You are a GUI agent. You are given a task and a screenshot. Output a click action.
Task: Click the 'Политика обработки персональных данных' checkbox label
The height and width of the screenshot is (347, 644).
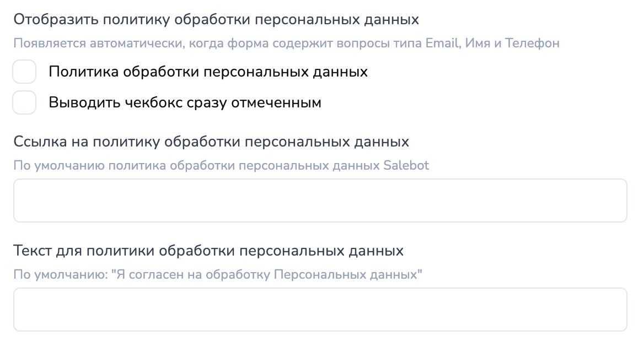[x=208, y=72]
